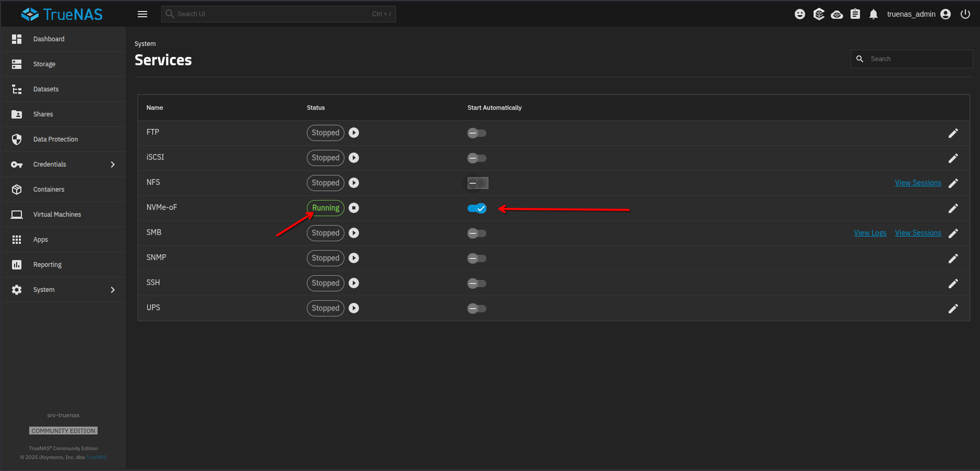Viewport: 980px width, 471px height.
Task: Expand the System submenu chevron
Action: click(x=113, y=290)
